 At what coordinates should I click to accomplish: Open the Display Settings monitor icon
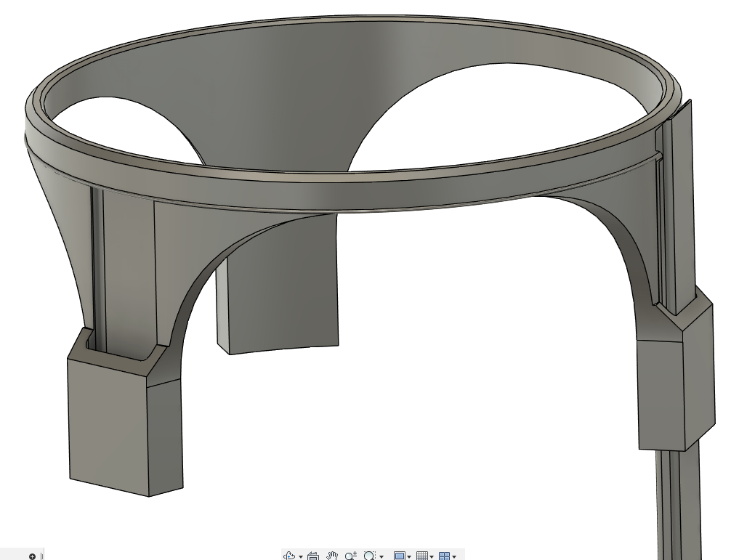click(399, 556)
